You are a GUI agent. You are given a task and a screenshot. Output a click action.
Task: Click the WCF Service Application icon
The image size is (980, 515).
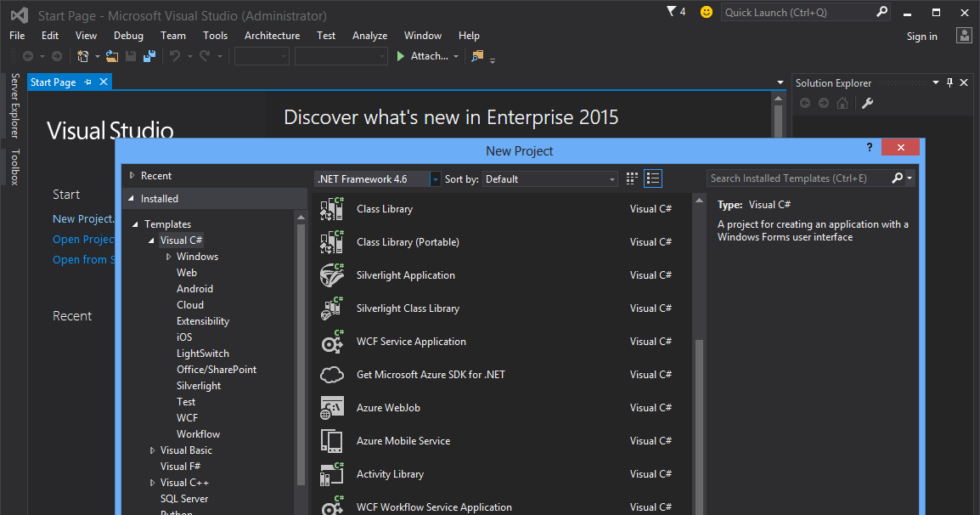click(332, 341)
